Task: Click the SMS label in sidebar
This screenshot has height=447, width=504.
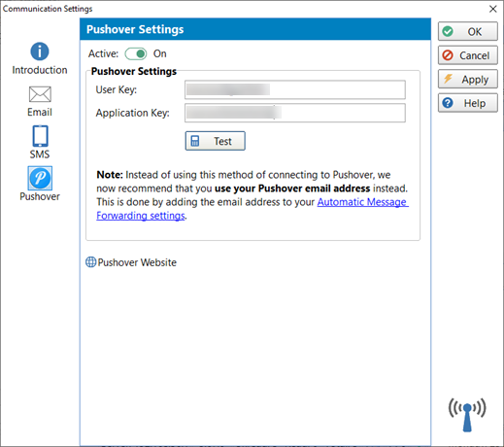Action: pyautogui.click(x=40, y=155)
